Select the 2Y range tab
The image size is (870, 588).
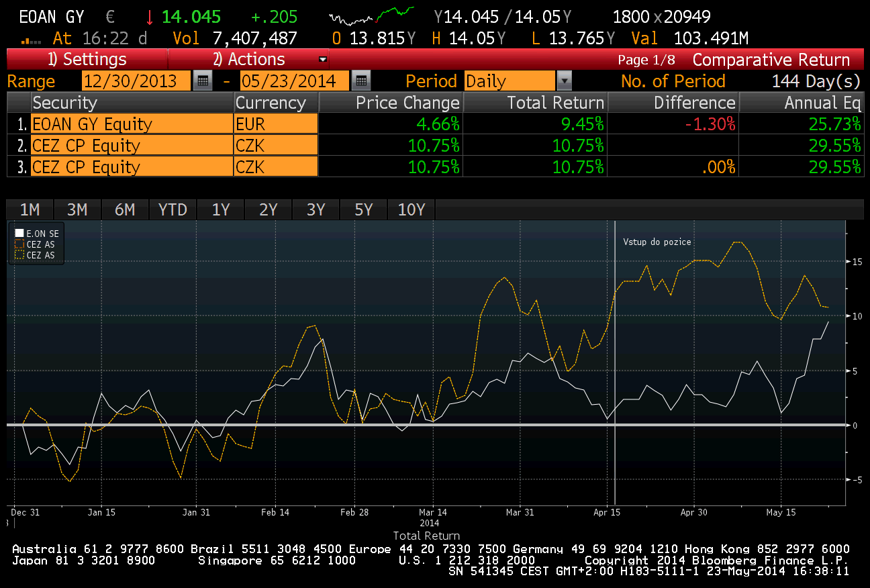coord(269,210)
